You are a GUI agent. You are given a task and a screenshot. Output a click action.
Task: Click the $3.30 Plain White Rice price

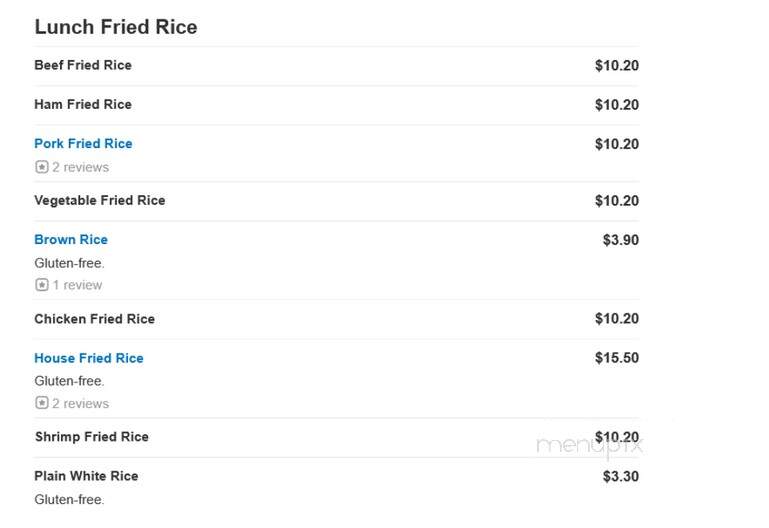click(x=621, y=477)
